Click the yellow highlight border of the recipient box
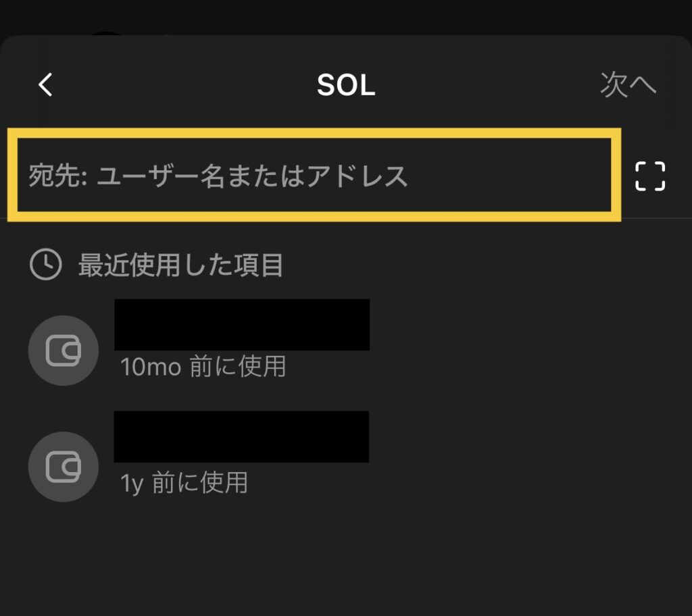This screenshot has width=692, height=616. click(x=315, y=131)
